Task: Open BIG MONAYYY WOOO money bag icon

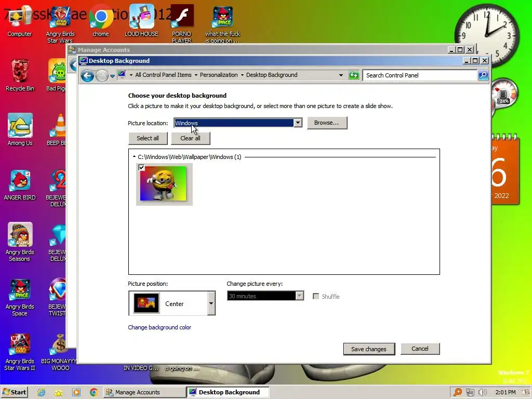Action: pos(60,352)
